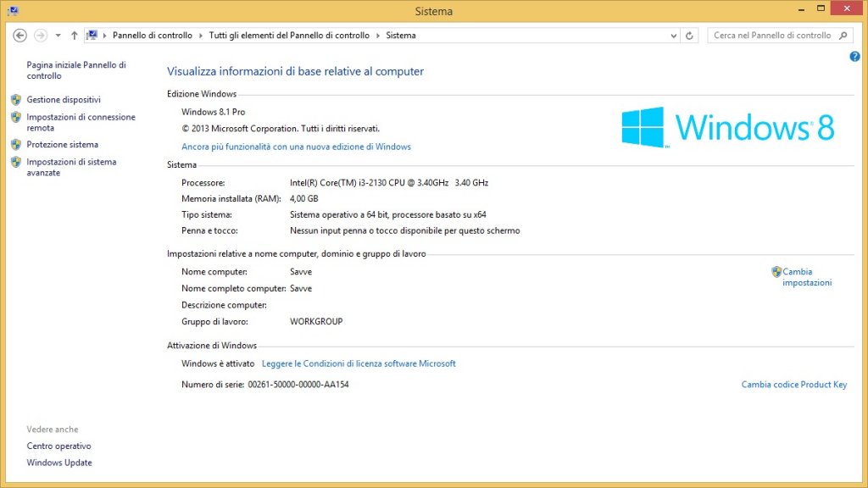The image size is (868, 488).
Task: Click the Forward navigation arrow
Action: (x=41, y=36)
